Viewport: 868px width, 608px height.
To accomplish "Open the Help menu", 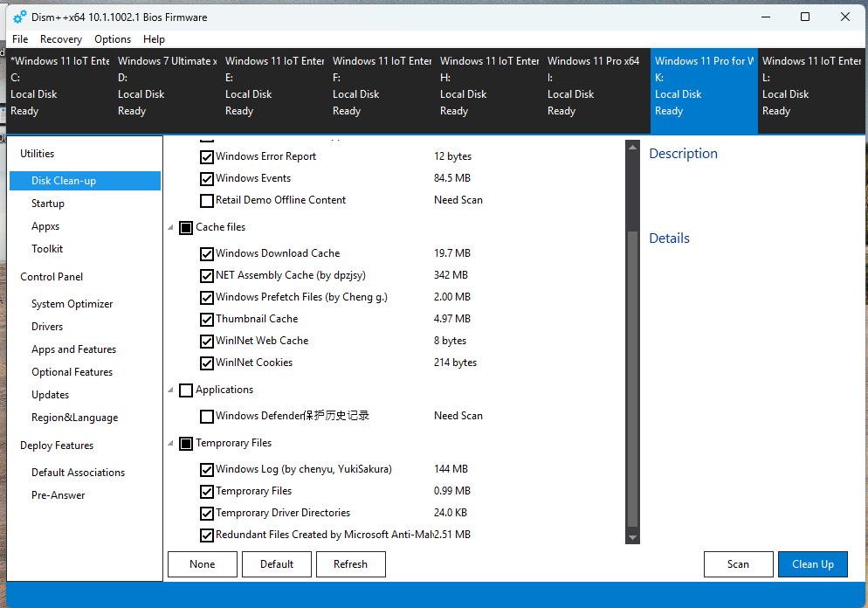I will (x=154, y=39).
